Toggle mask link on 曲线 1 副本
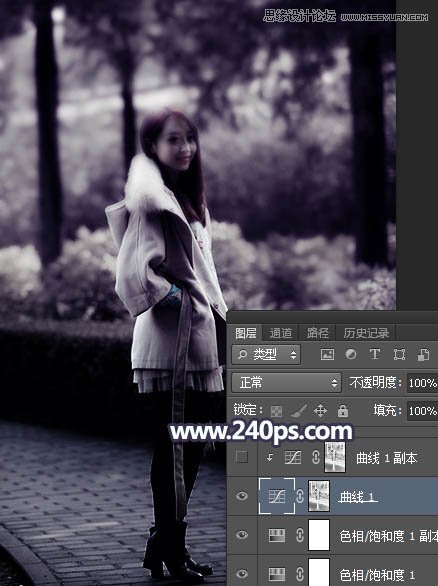Screen dimensions: 438x586 pyautogui.click(x=316, y=457)
